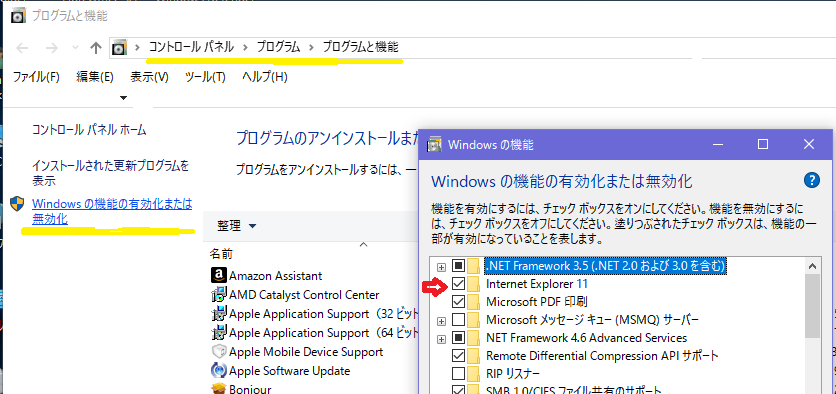Click the help question mark icon in Windows の機能
836x394 pixels.
(811, 180)
